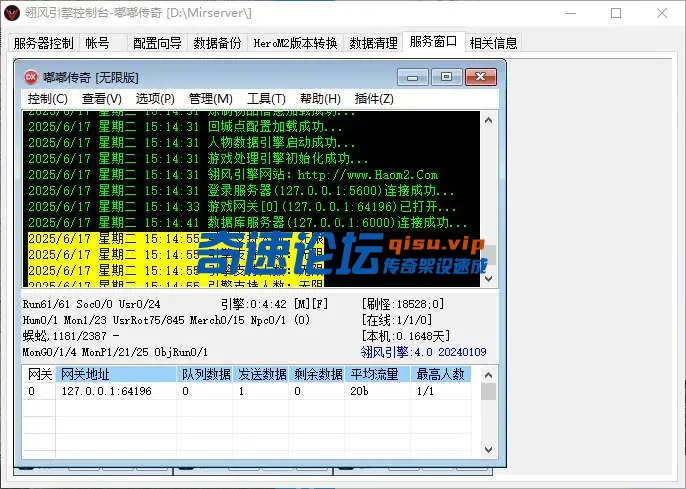Open the 工具(T) menu
Image resolution: width=686 pixels, height=489 pixels.
266,99
